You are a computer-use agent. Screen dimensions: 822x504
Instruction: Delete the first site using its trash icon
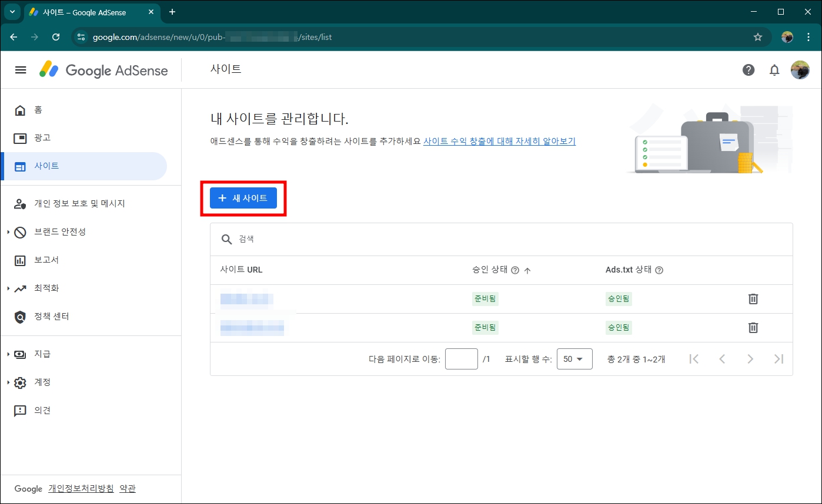point(753,298)
